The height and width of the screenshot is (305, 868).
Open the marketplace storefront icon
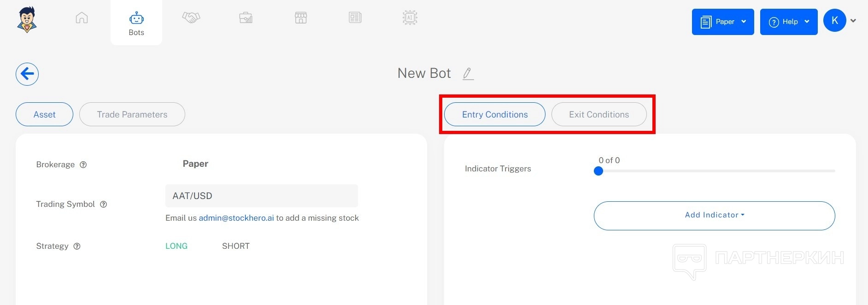click(x=300, y=18)
